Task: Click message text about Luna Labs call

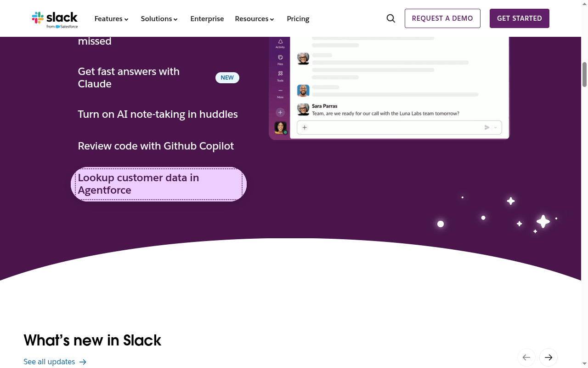Action: 385,113
